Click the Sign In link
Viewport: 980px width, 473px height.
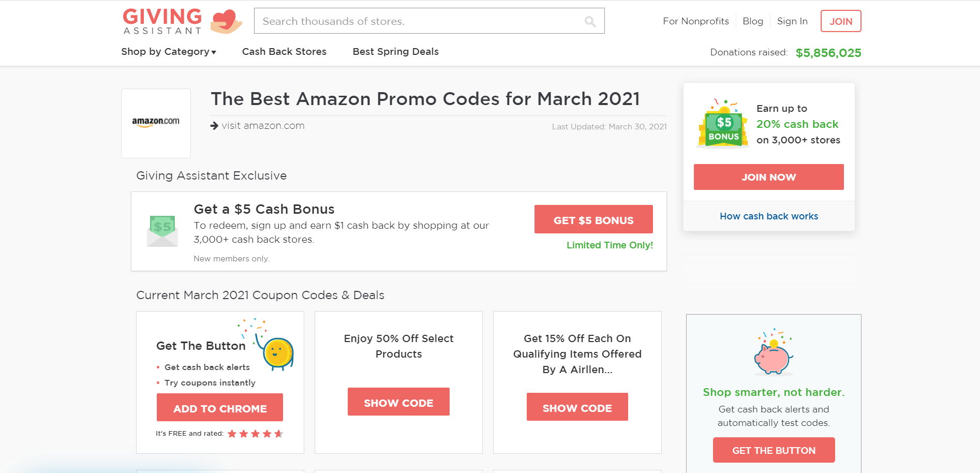[x=792, y=21]
